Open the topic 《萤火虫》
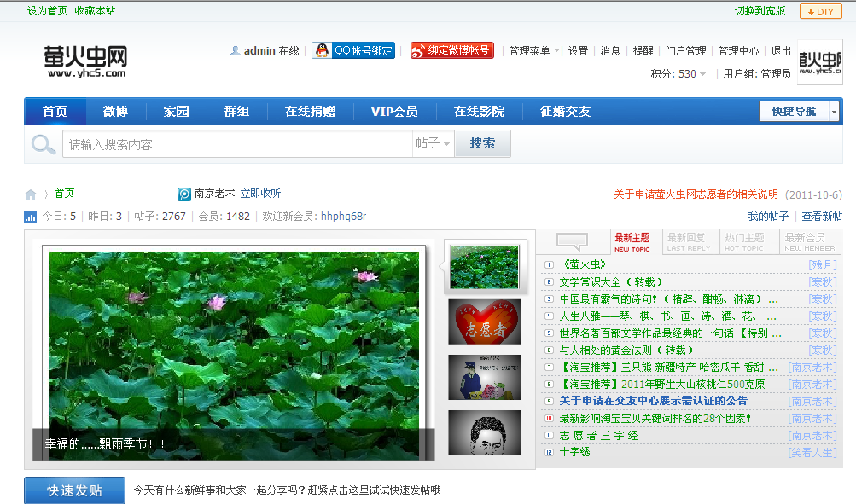 coord(583,265)
